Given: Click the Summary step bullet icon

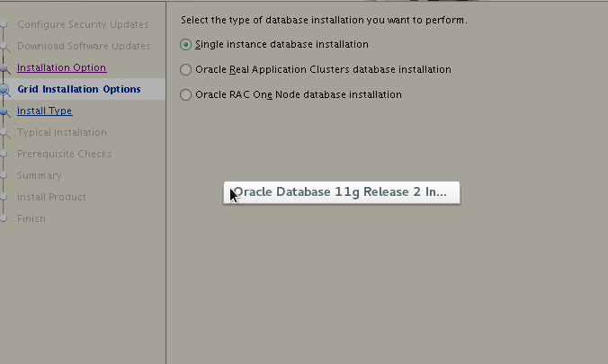Looking at the screenshot, I should [4, 175].
